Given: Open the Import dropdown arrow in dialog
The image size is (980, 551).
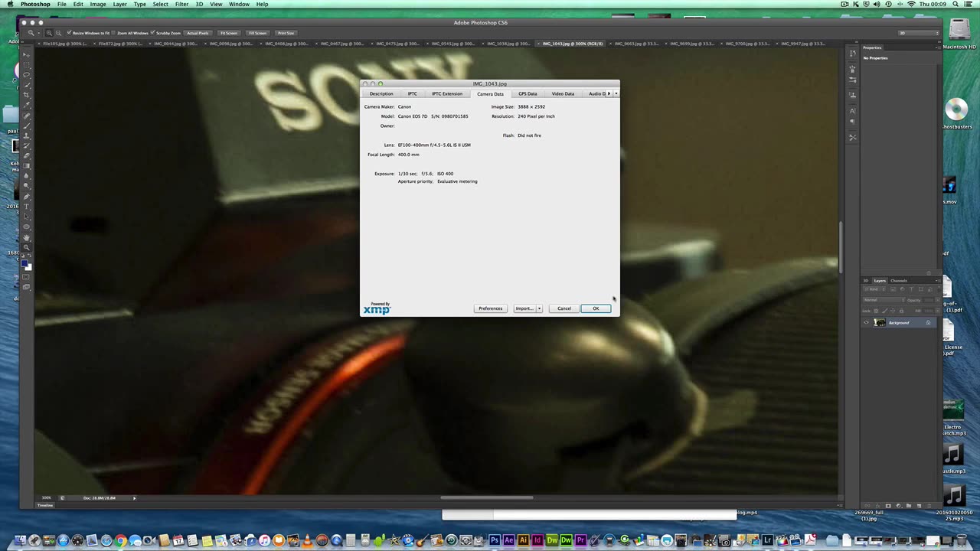Looking at the screenshot, I should coord(539,308).
